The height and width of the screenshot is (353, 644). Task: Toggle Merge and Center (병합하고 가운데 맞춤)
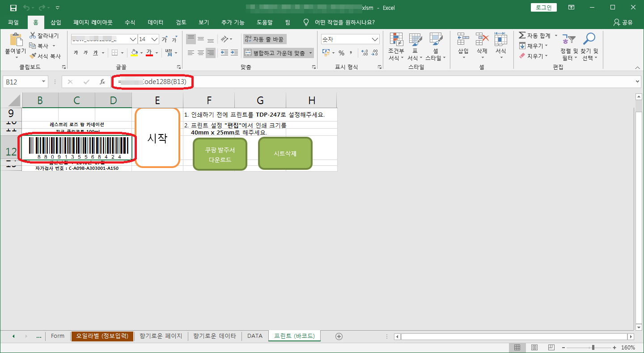click(274, 53)
